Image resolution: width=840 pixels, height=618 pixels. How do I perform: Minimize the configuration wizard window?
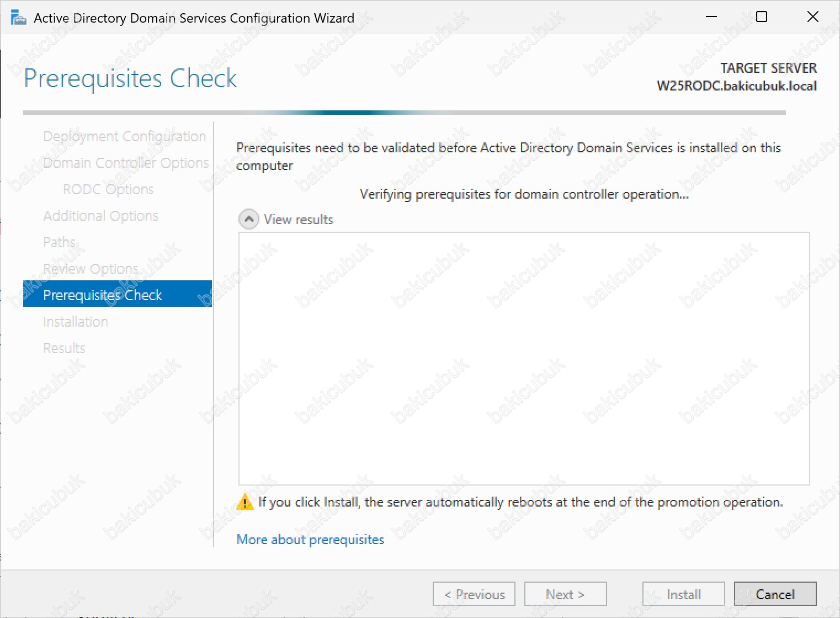711,17
